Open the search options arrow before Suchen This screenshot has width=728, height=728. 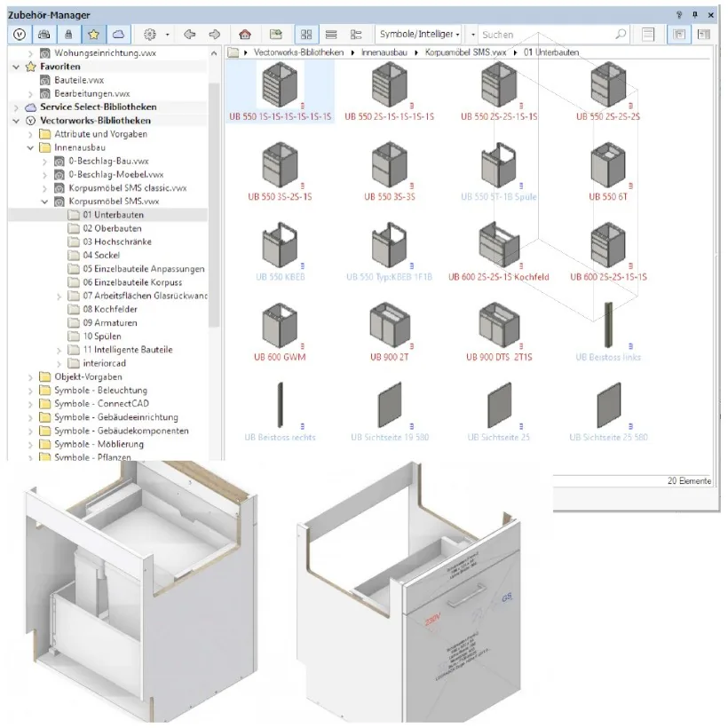coord(472,35)
